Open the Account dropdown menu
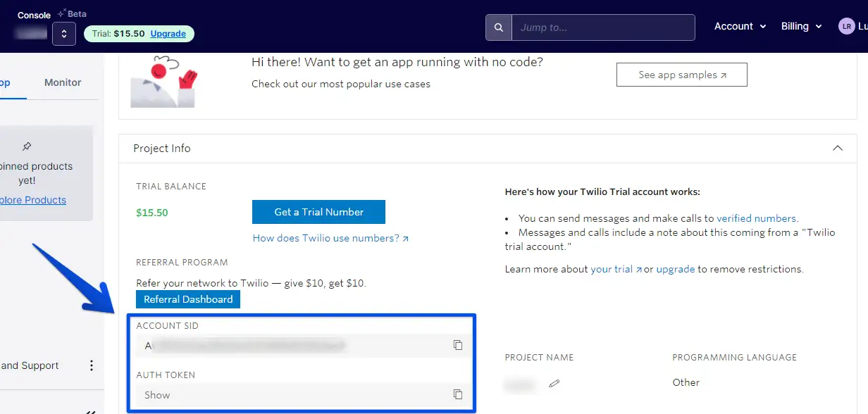 [740, 26]
